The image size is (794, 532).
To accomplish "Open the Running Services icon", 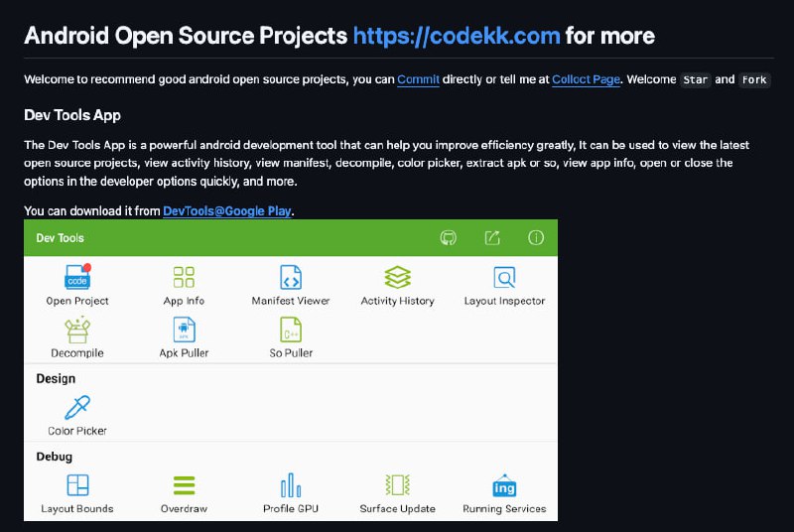I will [x=504, y=485].
